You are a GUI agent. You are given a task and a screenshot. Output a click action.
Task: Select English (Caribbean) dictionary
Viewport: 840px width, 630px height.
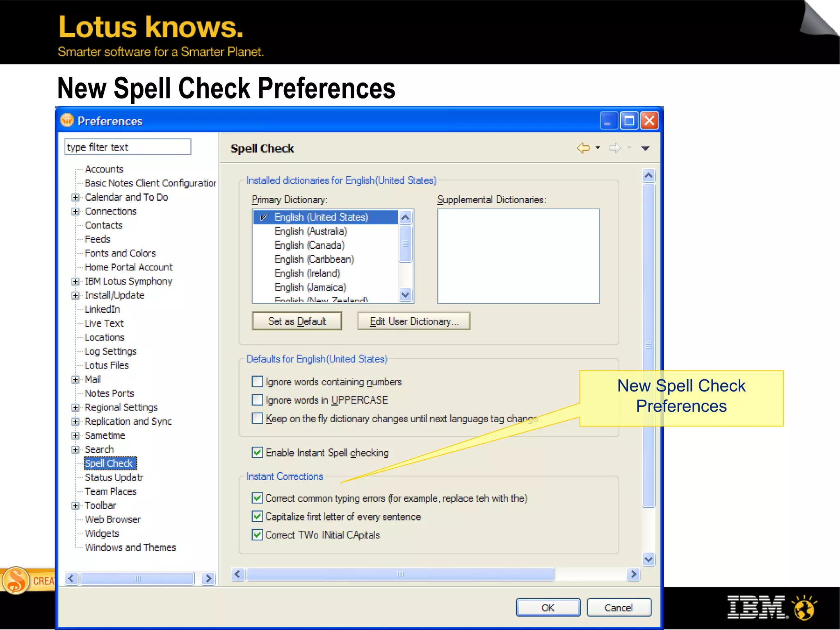pyautogui.click(x=314, y=259)
